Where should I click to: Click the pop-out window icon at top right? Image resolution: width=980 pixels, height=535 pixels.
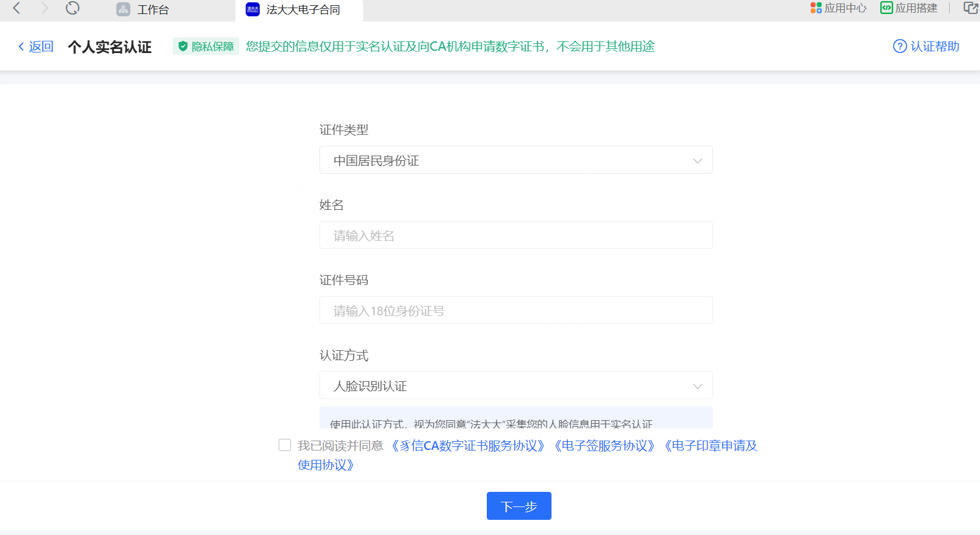[971, 8]
